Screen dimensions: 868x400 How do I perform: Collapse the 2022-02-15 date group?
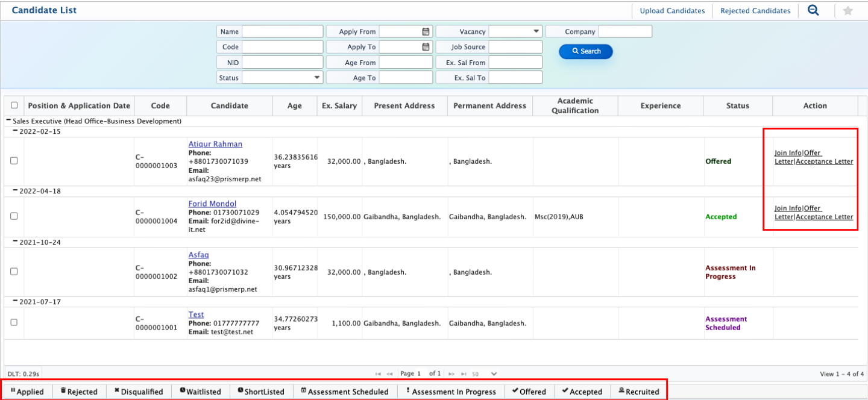[16, 131]
